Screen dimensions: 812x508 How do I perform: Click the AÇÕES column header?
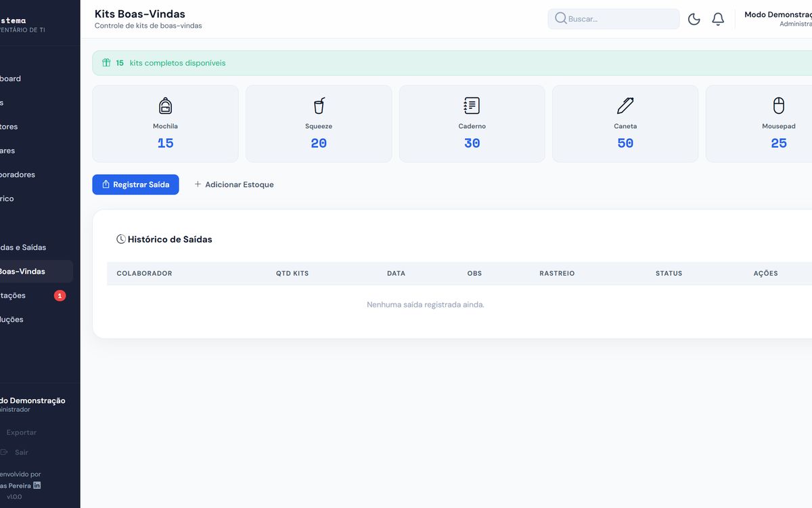click(765, 274)
